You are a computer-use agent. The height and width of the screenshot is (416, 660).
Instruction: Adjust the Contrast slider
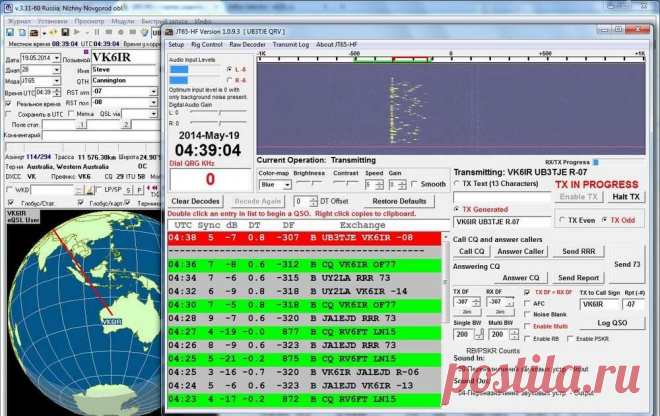345,183
